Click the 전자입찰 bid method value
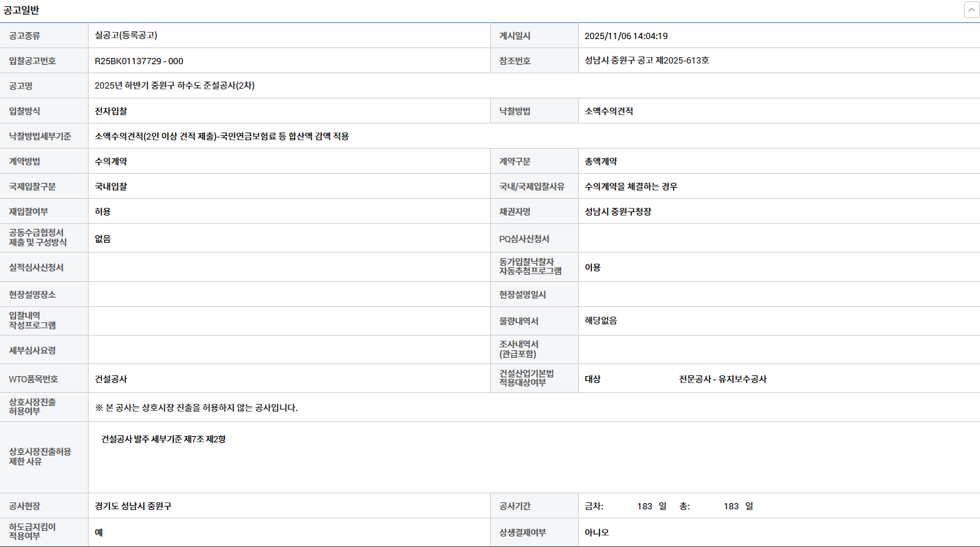The width and height of the screenshot is (980, 547). tap(111, 111)
